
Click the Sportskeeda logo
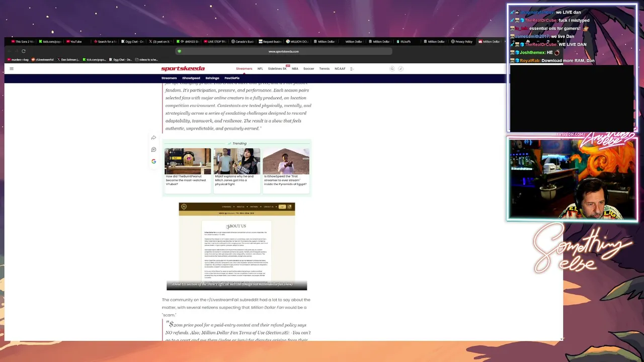click(183, 68)
